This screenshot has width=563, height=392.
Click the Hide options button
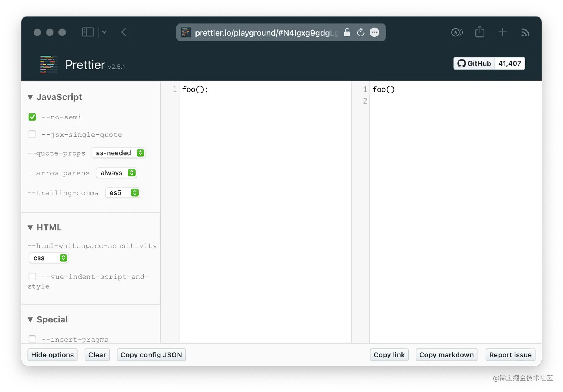click(x=53, y=355)
